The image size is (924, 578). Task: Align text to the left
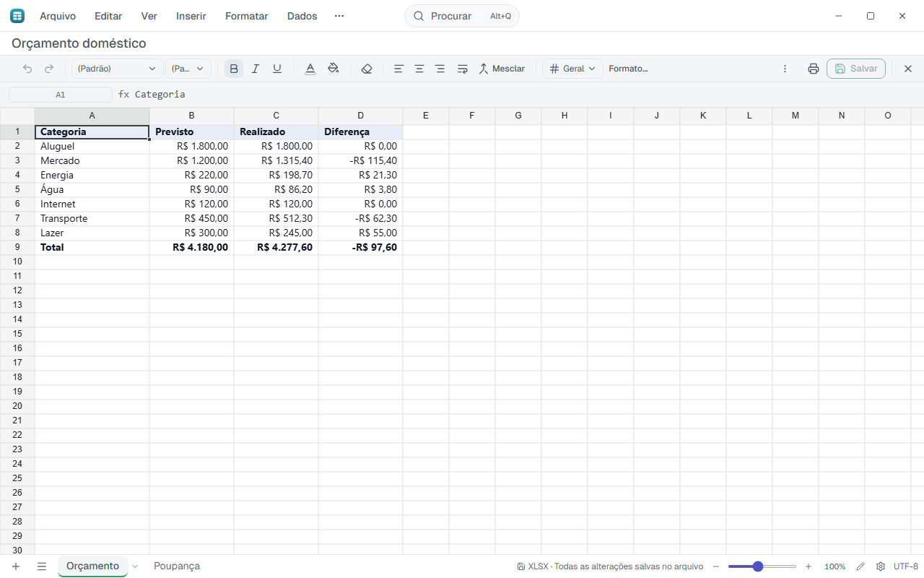tap(398, 69)
